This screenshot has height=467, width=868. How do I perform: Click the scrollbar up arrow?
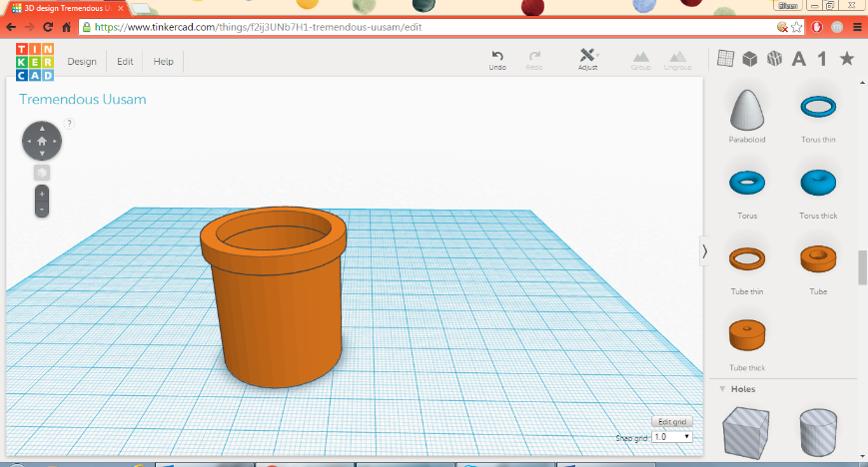click(x=862, y=83)
